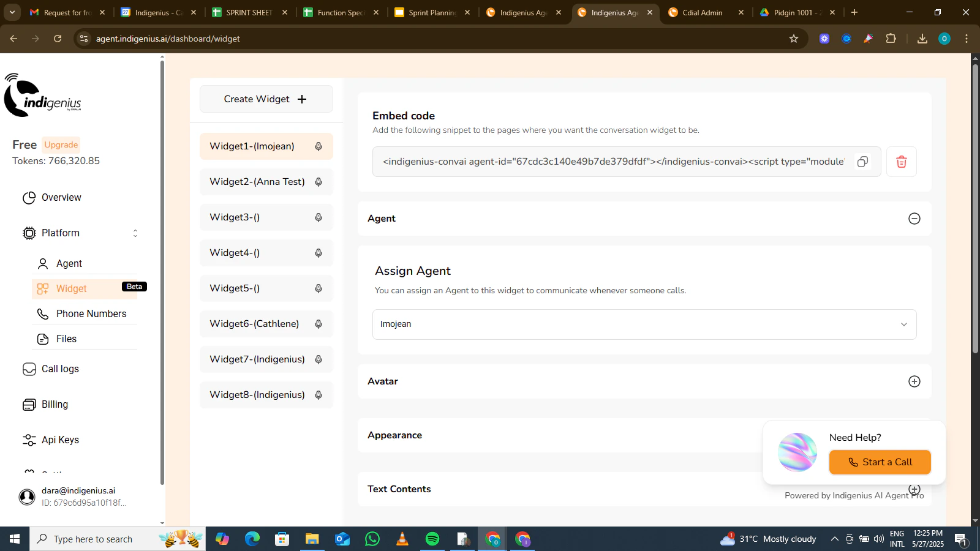980x551 pixels.
Task: Switch to Cdial Admin tab
Action: pyautogui.click(x=707, y=12)
